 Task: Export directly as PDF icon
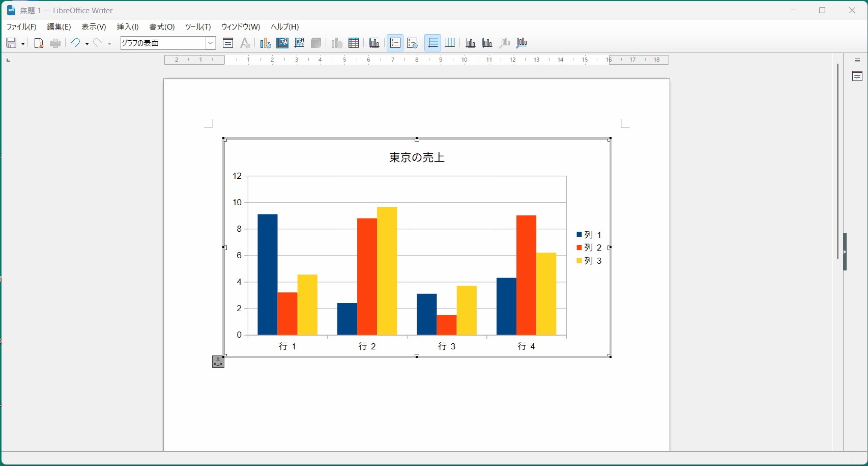[39, 43]
